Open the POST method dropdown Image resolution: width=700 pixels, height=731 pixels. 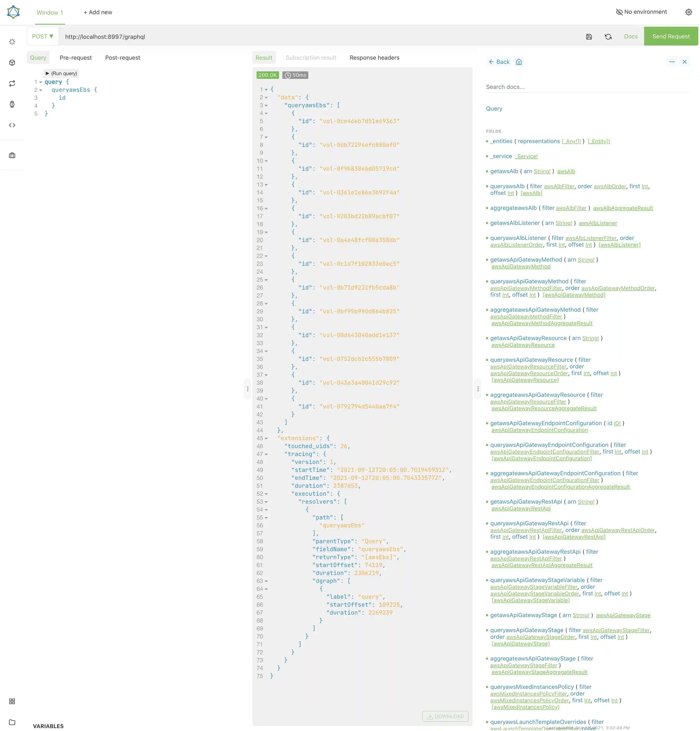click(43, 37)
